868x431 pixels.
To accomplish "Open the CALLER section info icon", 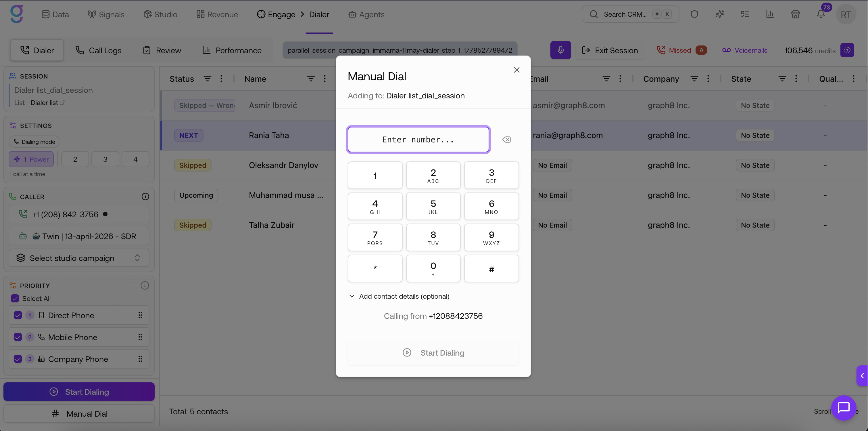I will click(145, 197).
